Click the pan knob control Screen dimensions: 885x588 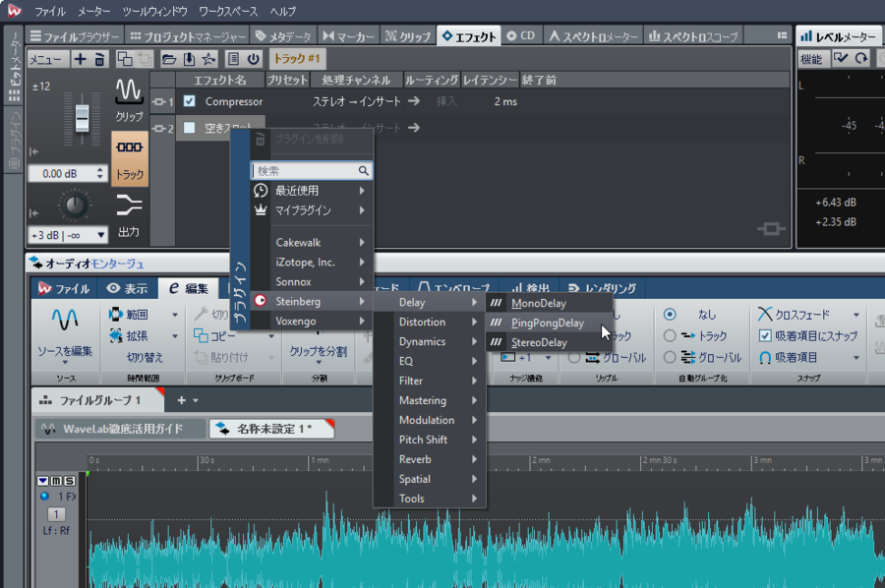pos(74,205)
